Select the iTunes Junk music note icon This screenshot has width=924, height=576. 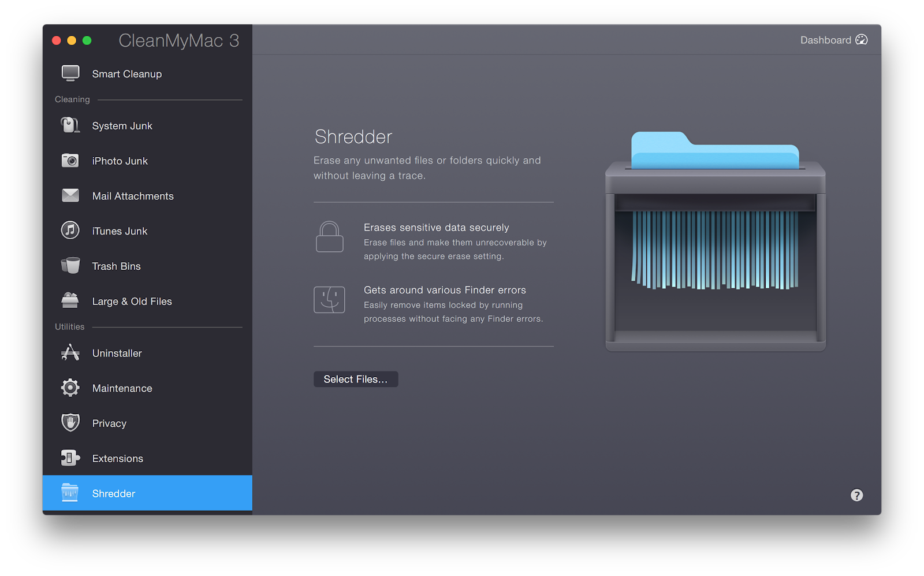70,231
